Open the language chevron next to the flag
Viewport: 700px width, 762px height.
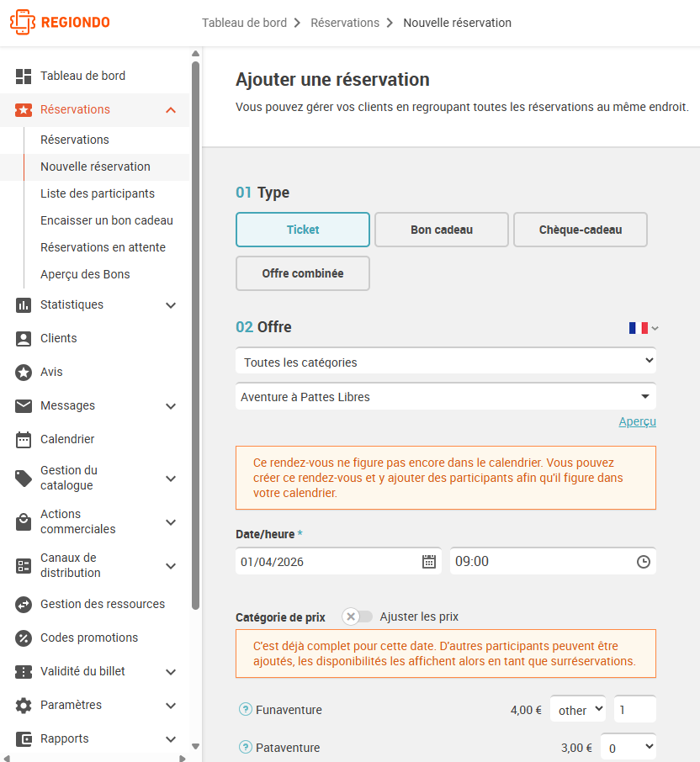point(655,329)
